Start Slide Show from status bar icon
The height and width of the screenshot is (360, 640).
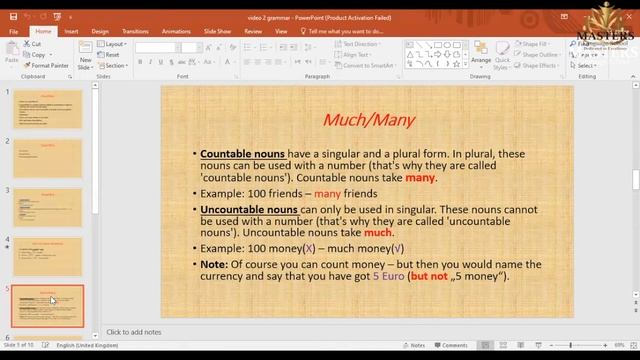(538, 345)
